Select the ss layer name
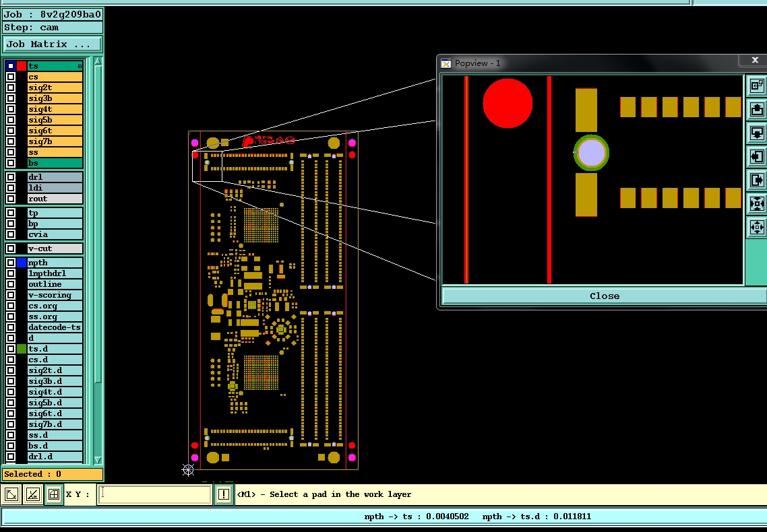 55,152
